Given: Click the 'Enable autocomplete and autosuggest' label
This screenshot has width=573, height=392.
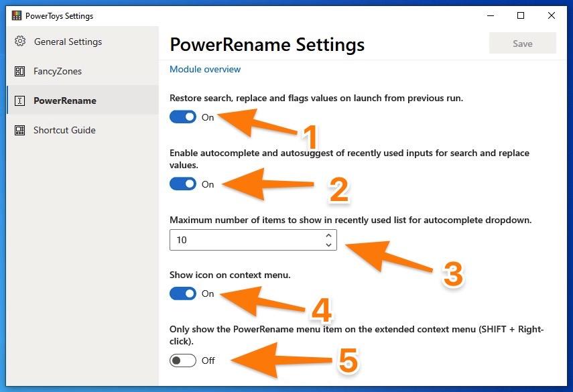Looking at the screenshot, I should click(349, 159).
